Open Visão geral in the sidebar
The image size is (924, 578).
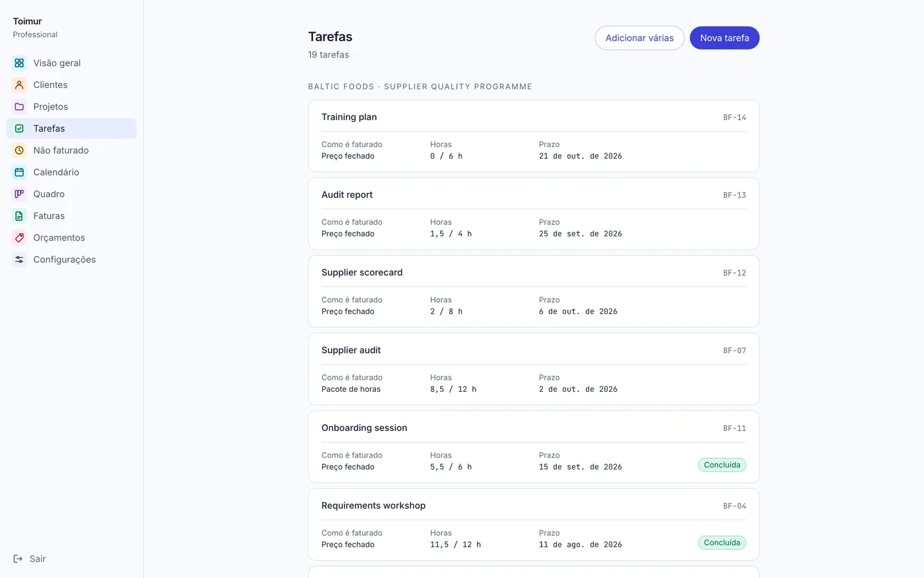point(72,63)
